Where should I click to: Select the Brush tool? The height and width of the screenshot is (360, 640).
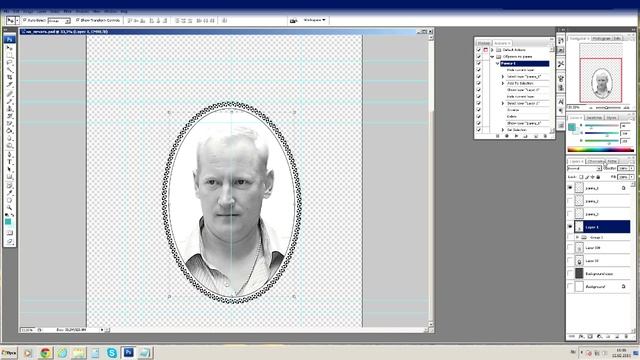coord(10,101)
